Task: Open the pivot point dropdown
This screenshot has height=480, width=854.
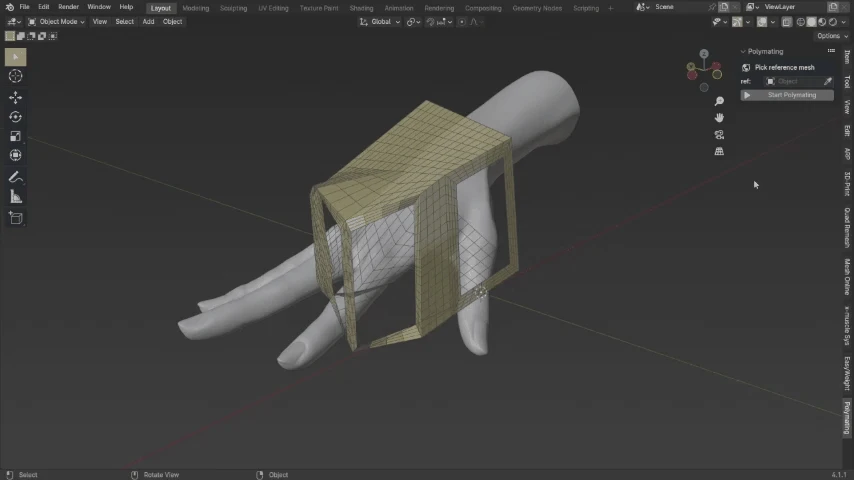Action: 414,22
